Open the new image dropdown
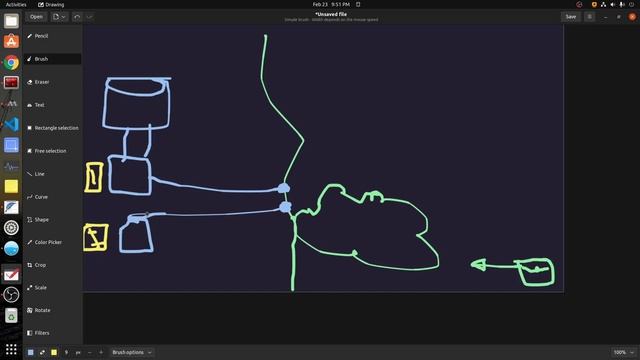Image resolution: width=640 pixels, height=360 pixels. pyautogui.click(x=60, y=17)
